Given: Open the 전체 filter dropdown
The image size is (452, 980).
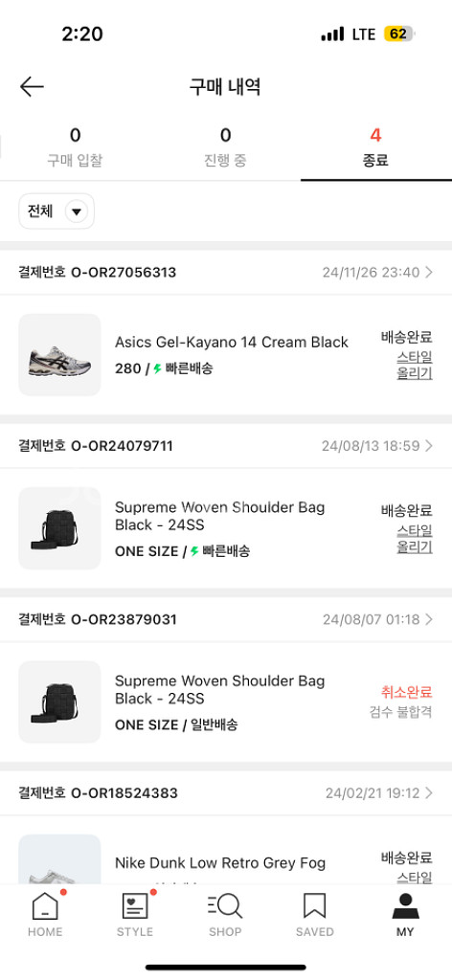Looking at the screenshot, I should click(56, 212).
